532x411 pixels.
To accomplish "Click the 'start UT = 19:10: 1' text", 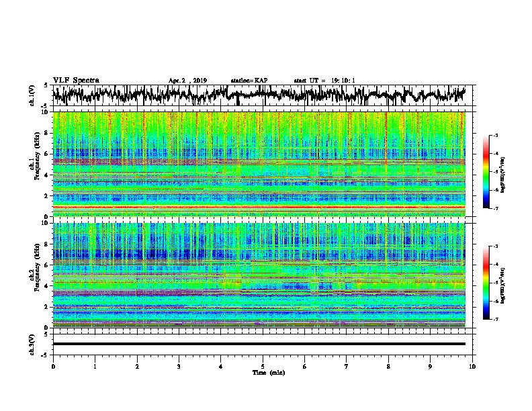I will point(324,81).
